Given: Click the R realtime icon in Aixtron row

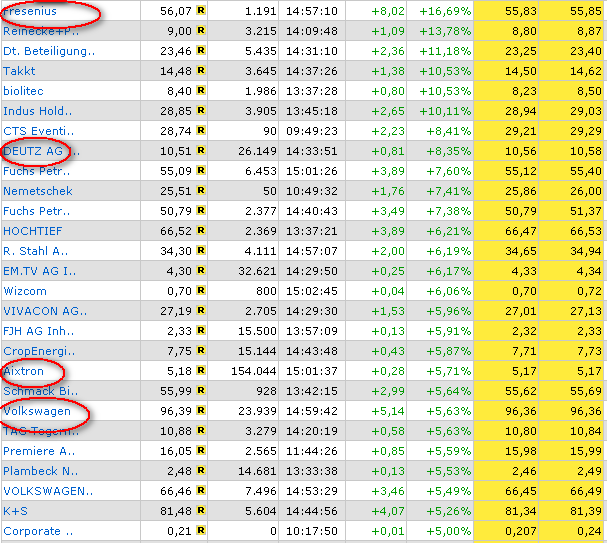Looking at the screenshot, I should tap(201, 370).
